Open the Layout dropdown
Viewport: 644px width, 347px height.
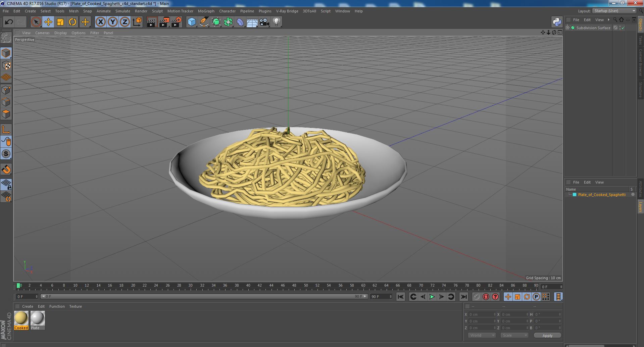click(x=614, y=11)
